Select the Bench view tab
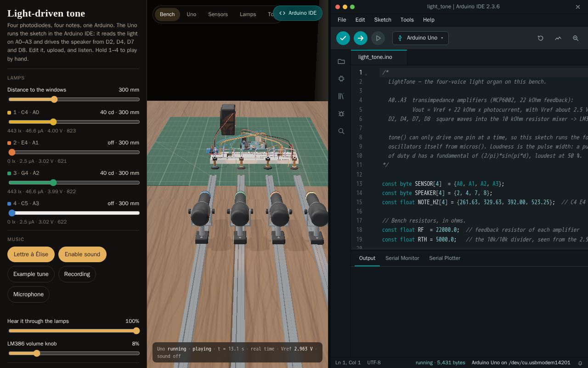The height and width of the screenshot is (368, 588). point(167,14)
